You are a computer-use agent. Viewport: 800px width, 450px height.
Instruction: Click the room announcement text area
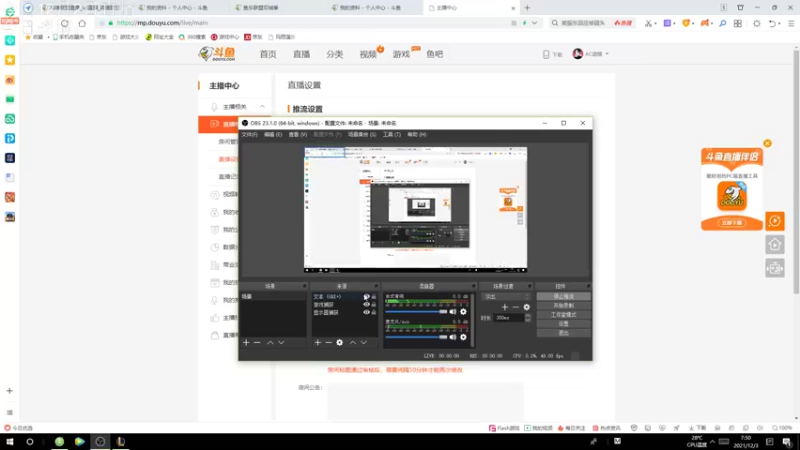tap(426, 401)
